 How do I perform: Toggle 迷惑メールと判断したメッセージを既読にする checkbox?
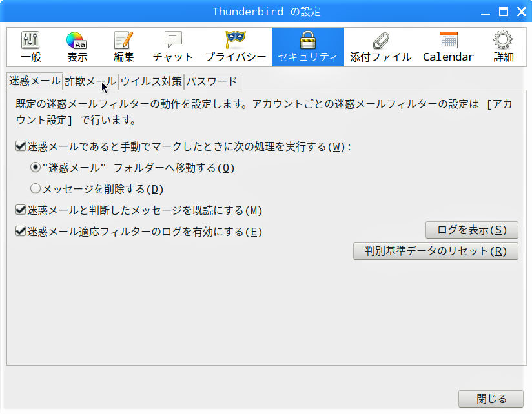pyautogui.click(x=21, y=210)
